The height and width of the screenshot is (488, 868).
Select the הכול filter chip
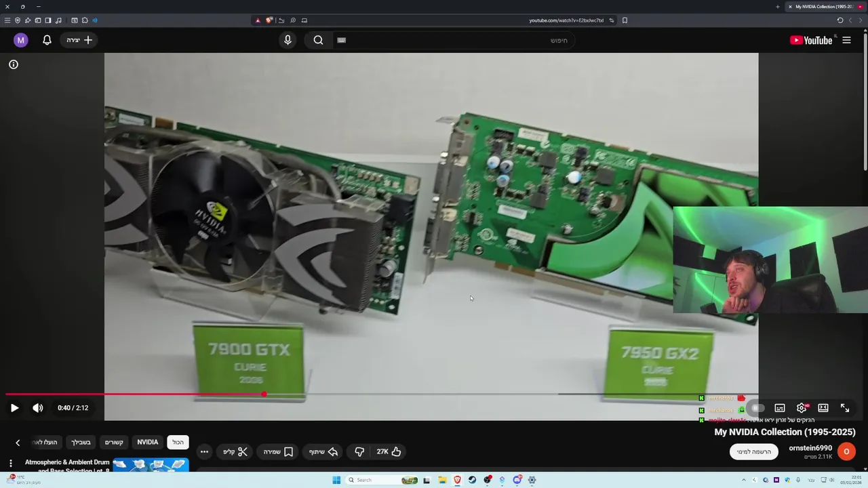coord(178,442)
